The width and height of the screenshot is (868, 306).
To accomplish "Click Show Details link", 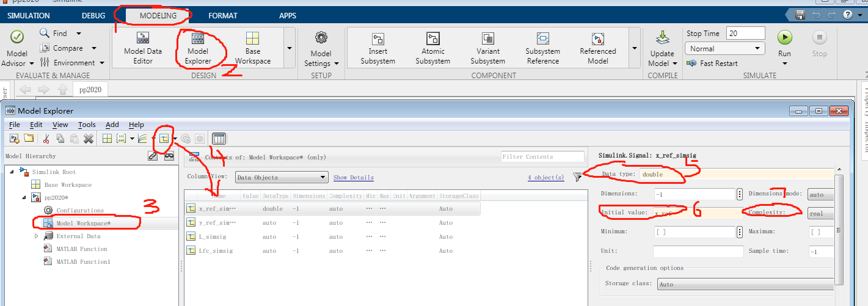I will pyautogui.click(x=353, y=178).
